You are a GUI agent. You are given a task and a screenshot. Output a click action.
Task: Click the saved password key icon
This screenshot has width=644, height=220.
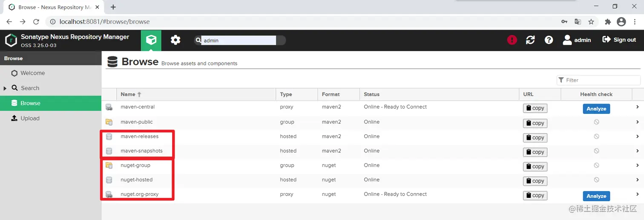click(564, 21)
